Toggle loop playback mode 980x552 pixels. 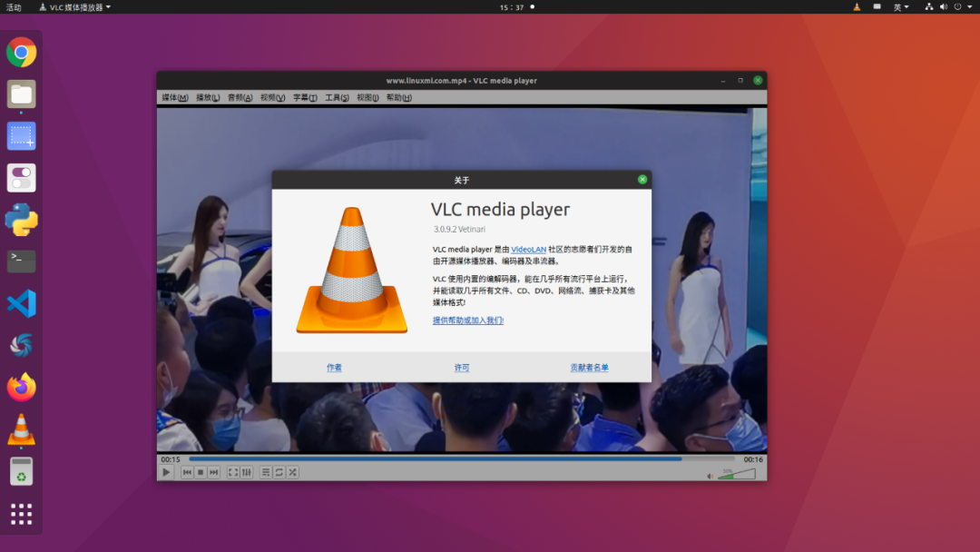[x=279, y=473]
